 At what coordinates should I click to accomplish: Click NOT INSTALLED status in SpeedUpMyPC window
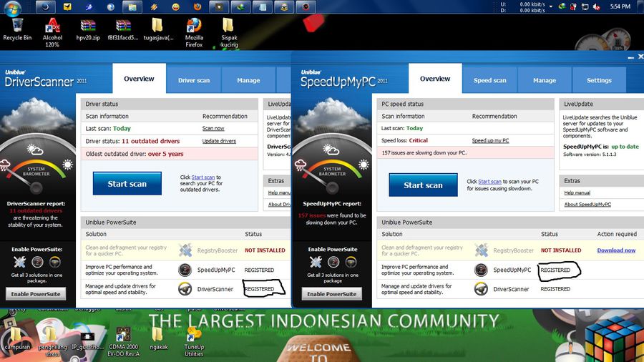[x=561, y=250]
